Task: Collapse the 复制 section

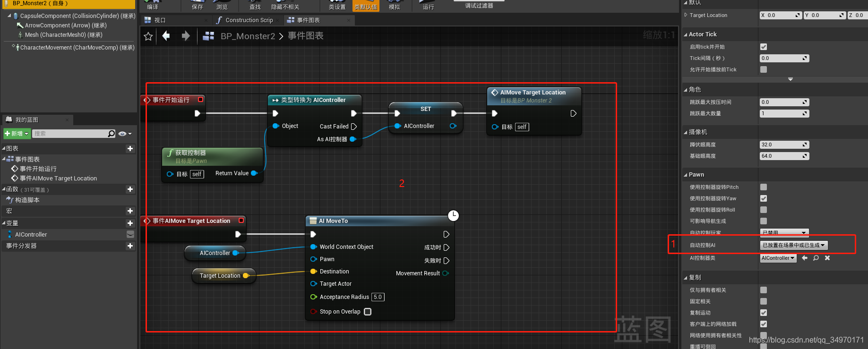Action: (686, 278)
